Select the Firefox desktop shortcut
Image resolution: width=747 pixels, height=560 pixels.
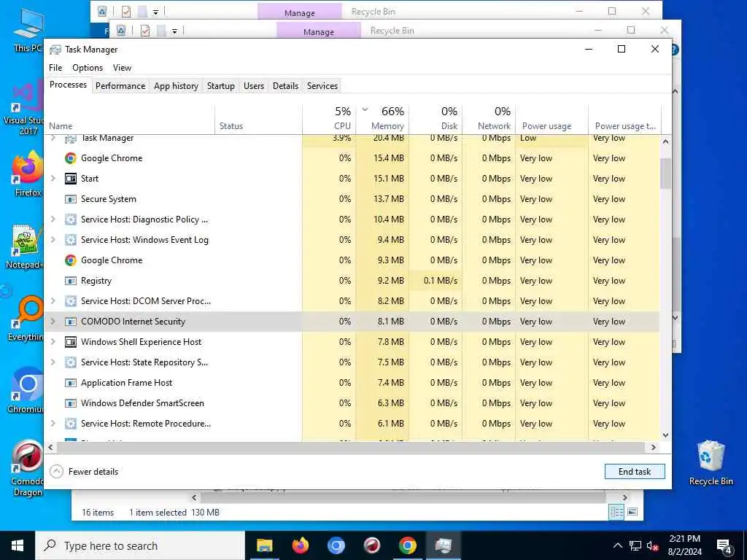pyautogui.click(x=28, y=174)
